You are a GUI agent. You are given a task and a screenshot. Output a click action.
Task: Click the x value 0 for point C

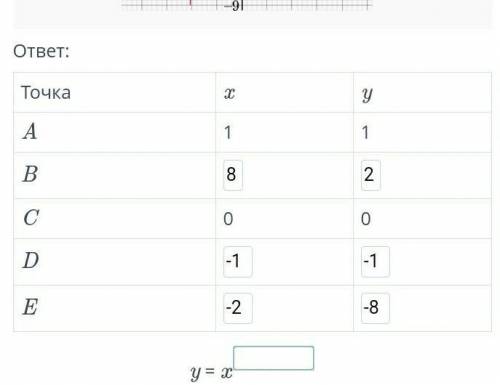point(228,219)
